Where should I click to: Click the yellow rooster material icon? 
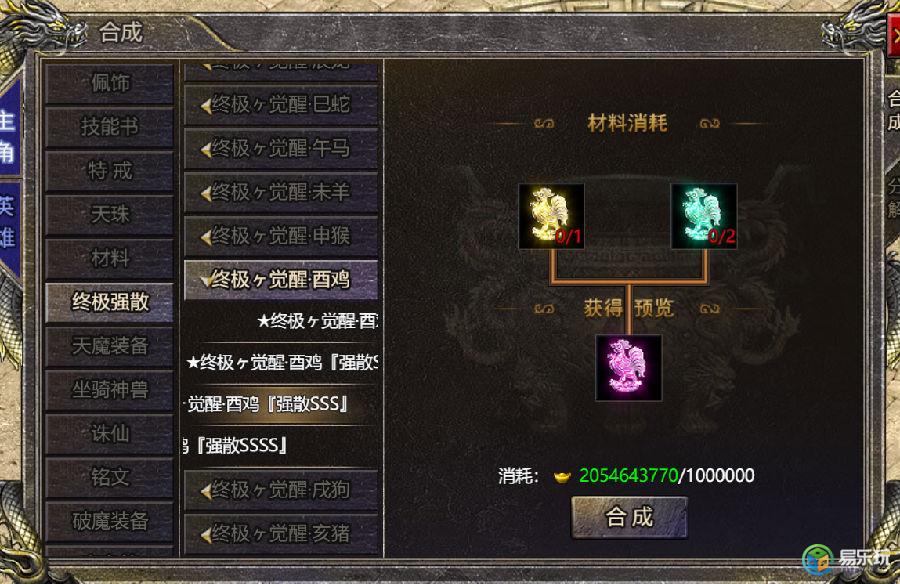551,216
